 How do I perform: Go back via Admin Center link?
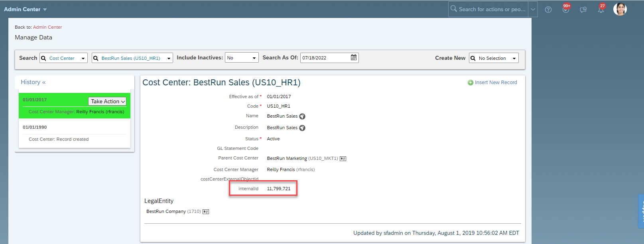[47, 27]
